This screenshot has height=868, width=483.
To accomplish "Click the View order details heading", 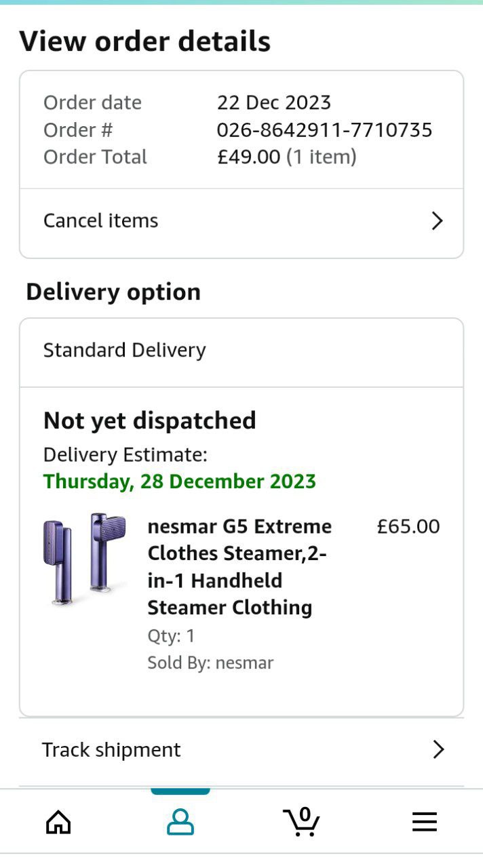I will 144,41.
